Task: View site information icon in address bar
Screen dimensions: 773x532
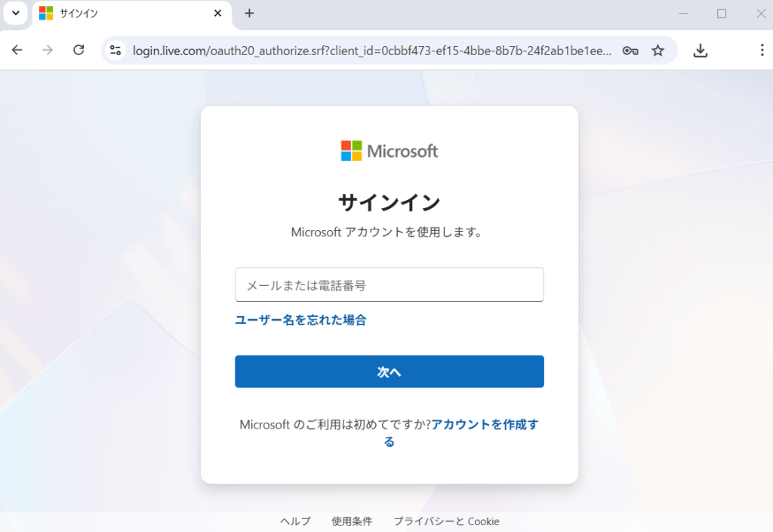Action: 115,51
